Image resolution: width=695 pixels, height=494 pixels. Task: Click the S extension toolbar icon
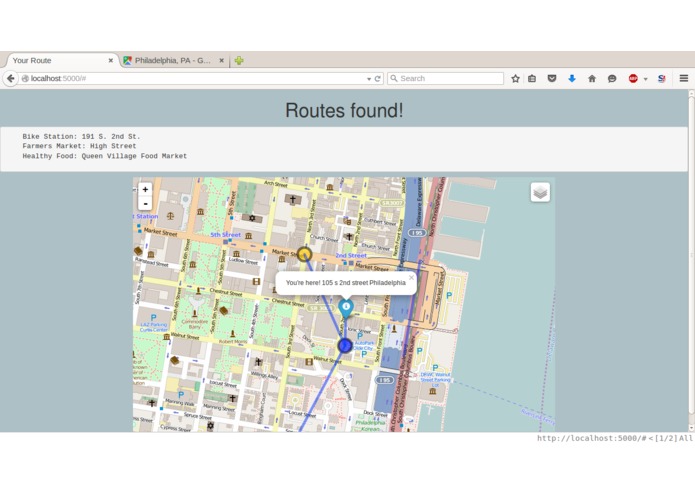[x=662, y=78]
